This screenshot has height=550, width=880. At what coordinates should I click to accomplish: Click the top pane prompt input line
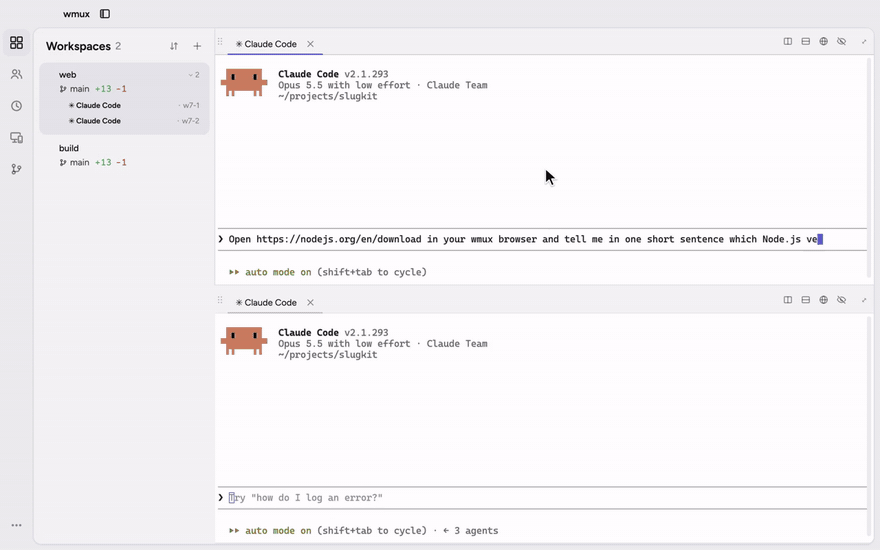click(x=542, y=240)
